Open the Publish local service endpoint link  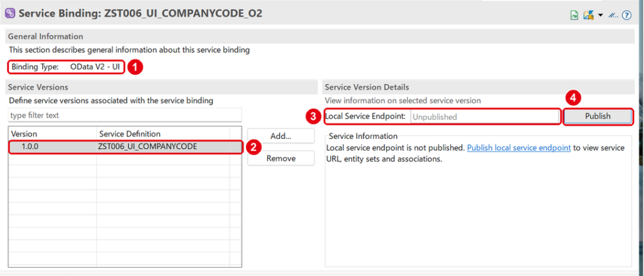click(x=519, y=148)
